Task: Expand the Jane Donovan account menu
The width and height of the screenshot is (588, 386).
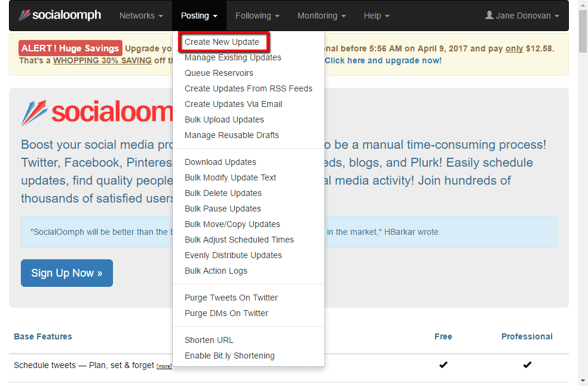Action: click(522, 16)
